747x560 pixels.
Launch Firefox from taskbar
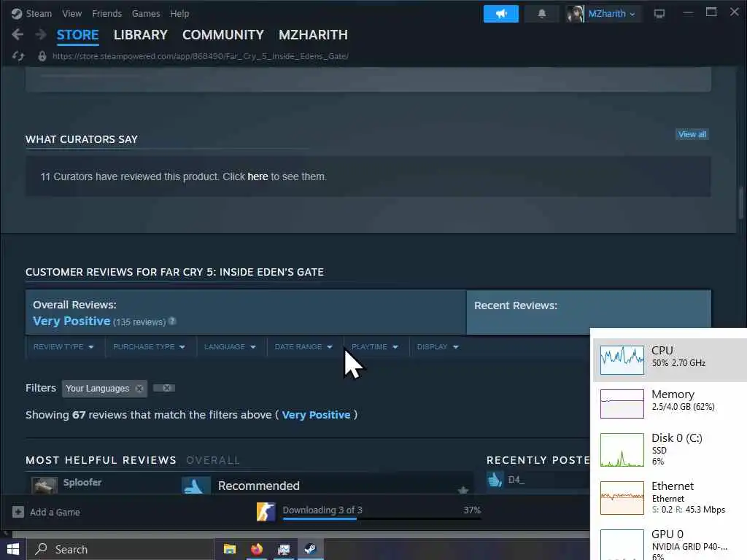pos(257,550)
